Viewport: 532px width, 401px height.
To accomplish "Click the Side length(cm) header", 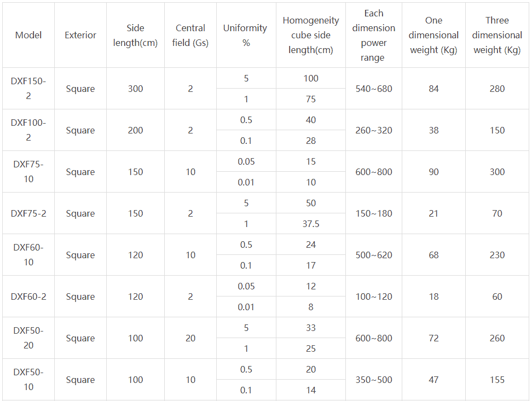I will point(135,35).
